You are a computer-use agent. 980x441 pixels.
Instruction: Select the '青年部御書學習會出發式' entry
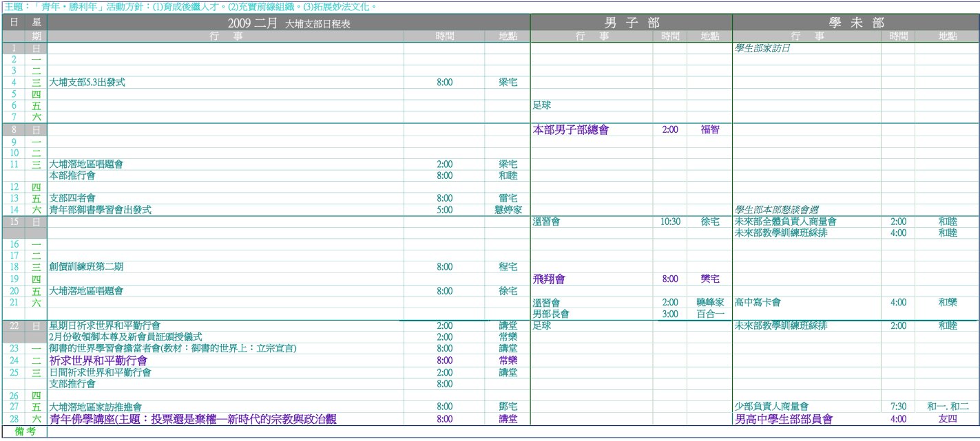[101, 209]
